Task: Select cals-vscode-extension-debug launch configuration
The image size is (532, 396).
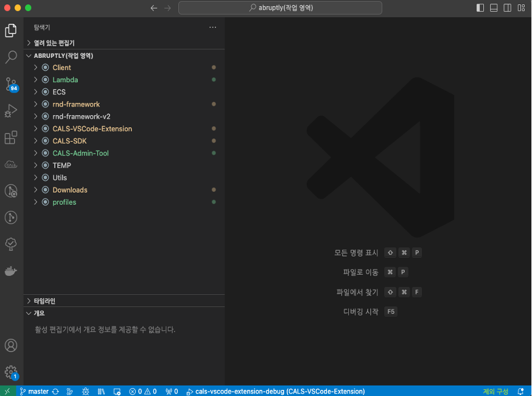Action: 276,391
